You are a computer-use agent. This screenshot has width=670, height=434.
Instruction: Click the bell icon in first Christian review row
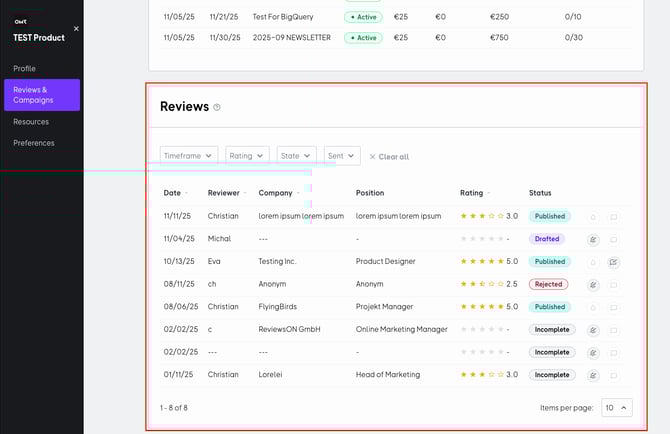[x=593, y=216]
